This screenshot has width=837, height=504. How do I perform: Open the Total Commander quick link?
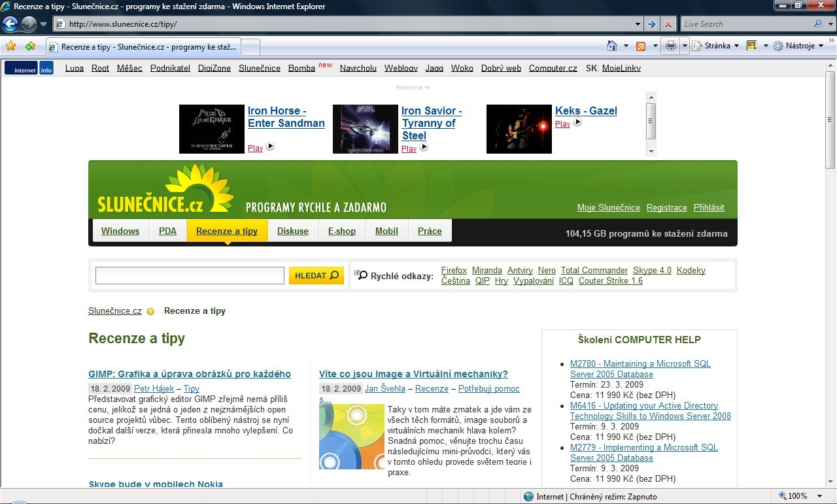point(594,270)
